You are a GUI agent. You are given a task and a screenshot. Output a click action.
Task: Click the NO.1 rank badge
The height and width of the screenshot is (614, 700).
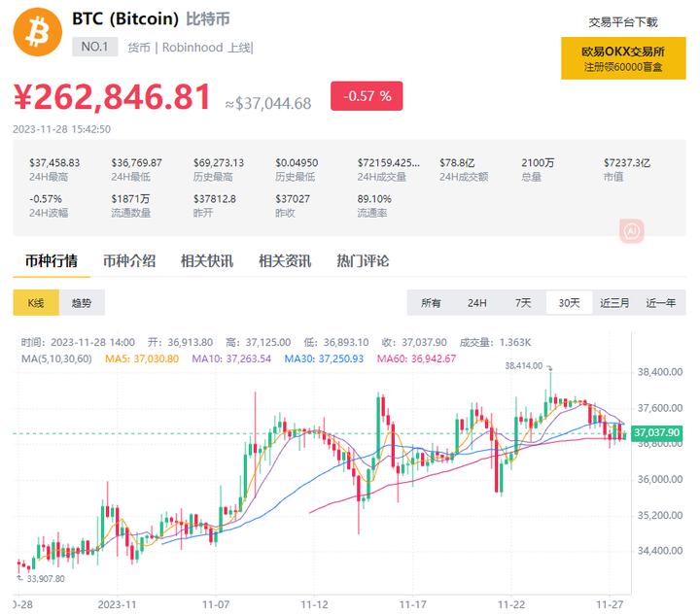(94, 47)
